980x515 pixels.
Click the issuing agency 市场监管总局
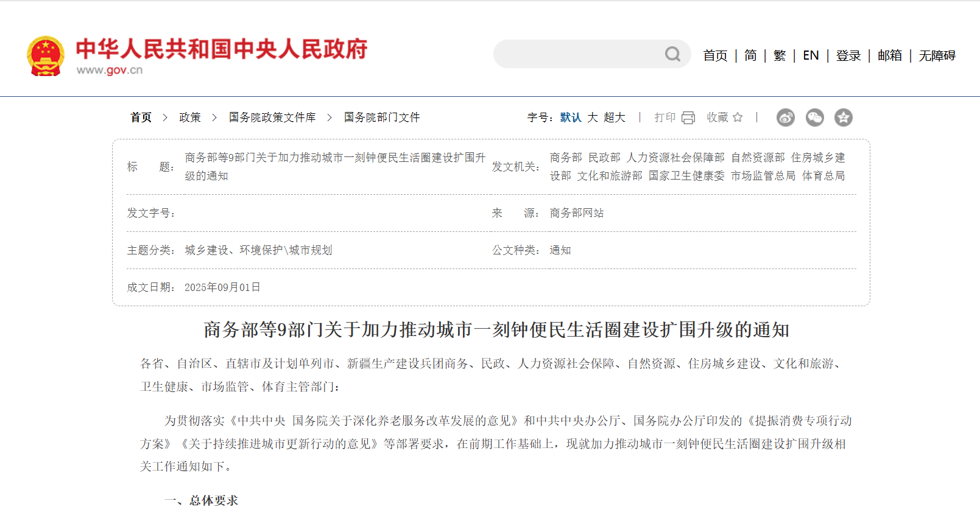tap(763, 176)
